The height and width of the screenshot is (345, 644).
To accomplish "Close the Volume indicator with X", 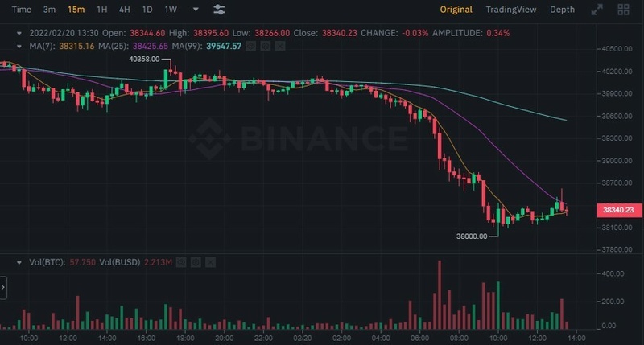I will pos(208,262).
